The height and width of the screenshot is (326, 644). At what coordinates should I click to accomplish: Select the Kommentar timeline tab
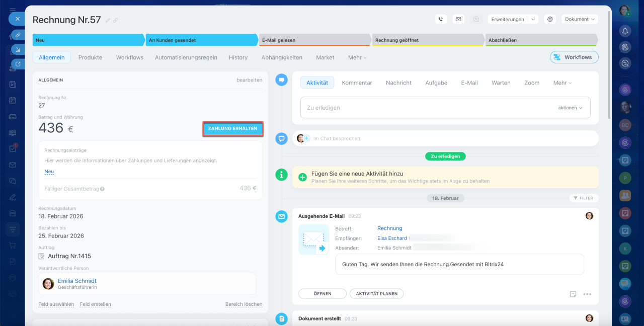(357, 83)
